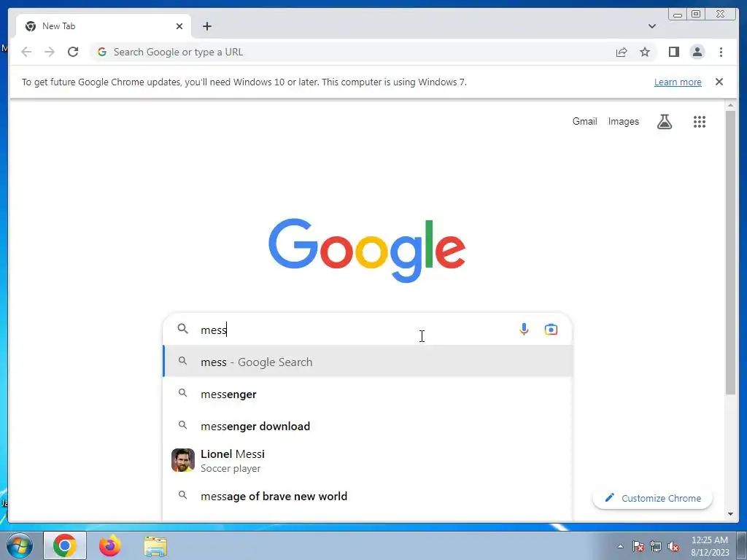Click the Google logo
747x560 pixels.
pos(367,250)
